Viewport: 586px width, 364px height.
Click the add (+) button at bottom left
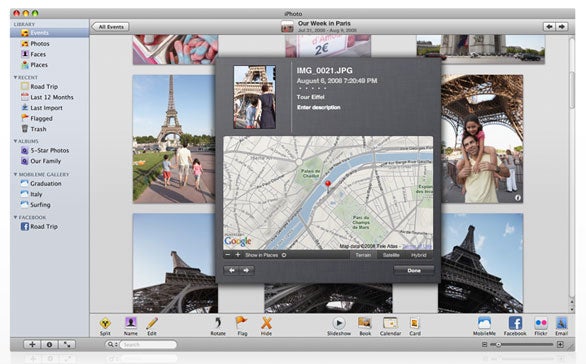pos(33,345)
